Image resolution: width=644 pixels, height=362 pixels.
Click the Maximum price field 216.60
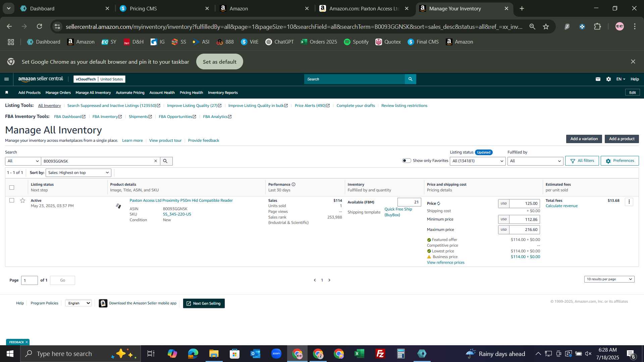(525, 230)
